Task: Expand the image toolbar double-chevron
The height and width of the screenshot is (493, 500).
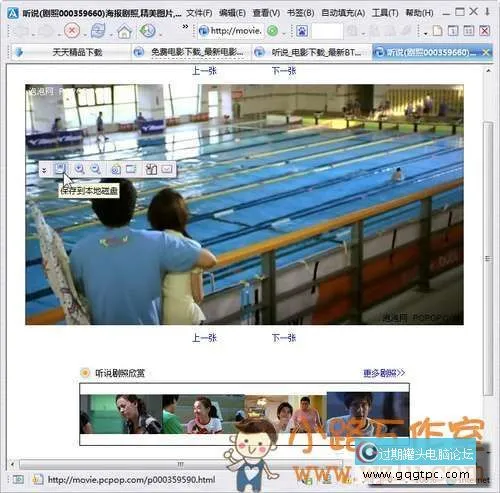Action: pyautogui.click(x=44, y=170)
